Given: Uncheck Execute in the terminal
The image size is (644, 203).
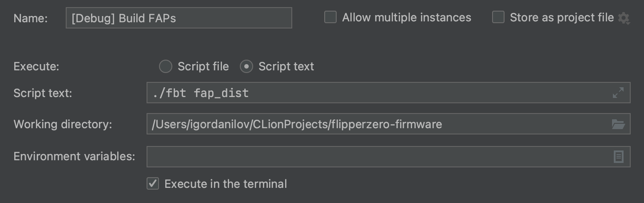Looking at the screenshot, I should [153, 183].
